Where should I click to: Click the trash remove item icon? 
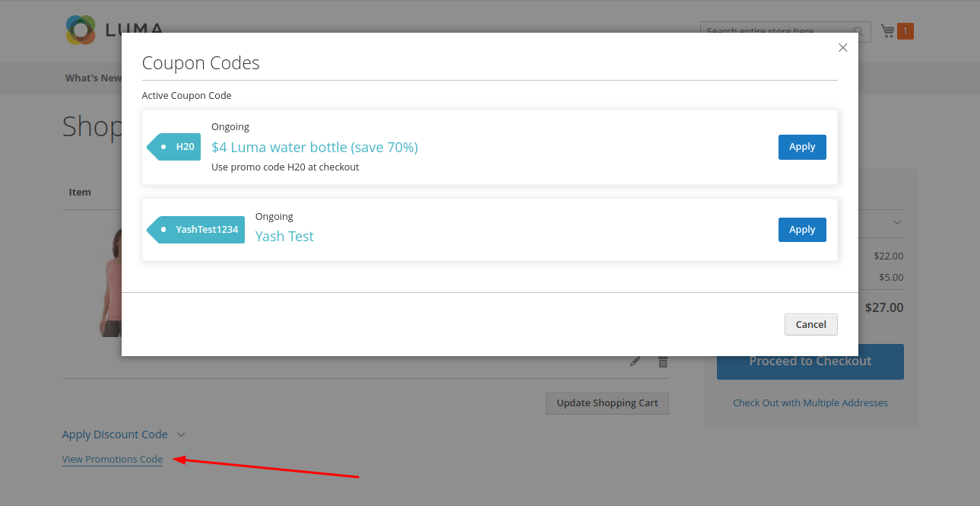(x=663, y=362)
